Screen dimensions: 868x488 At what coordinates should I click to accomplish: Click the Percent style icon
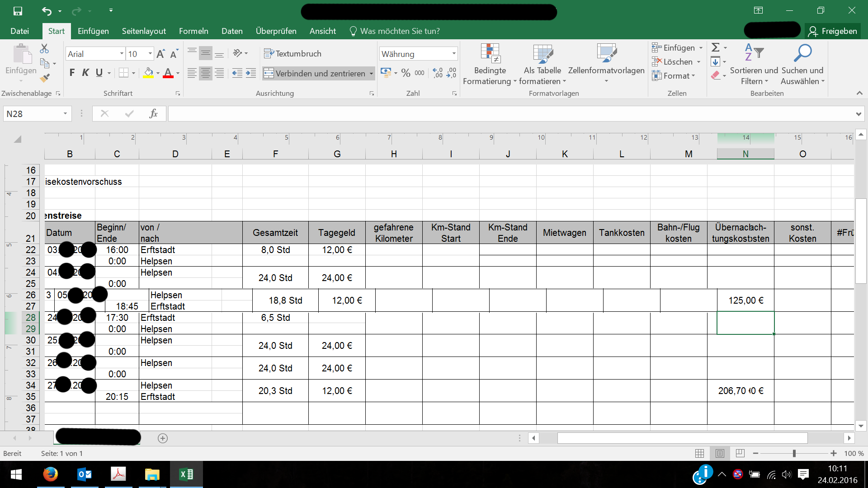(406, 73)
